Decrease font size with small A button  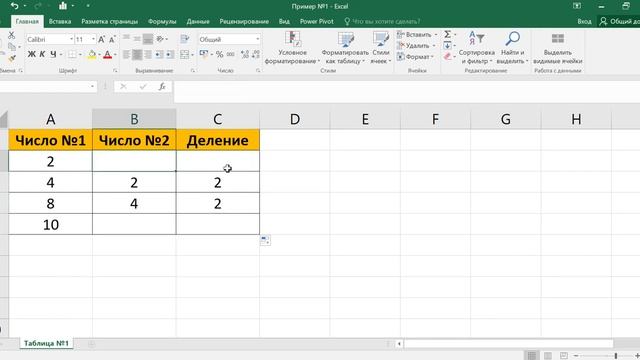pos(112,39)
